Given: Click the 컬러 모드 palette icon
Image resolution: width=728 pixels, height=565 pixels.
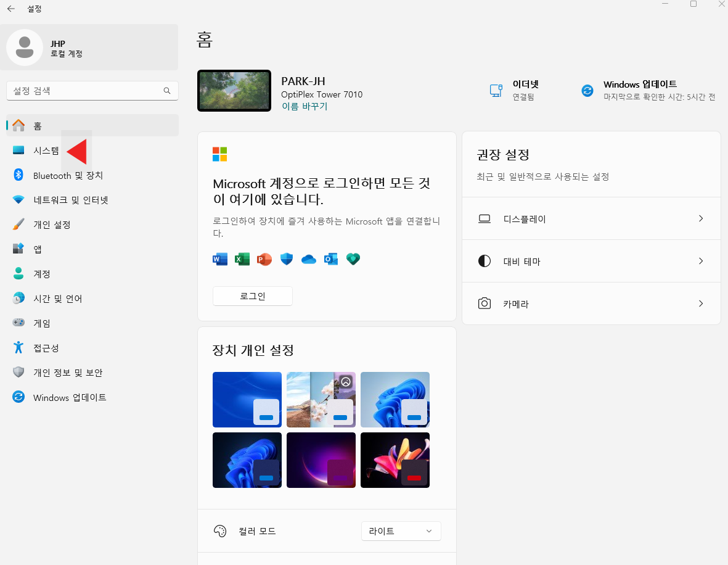Looking at the screenshot, I should (x=220, y=530).
